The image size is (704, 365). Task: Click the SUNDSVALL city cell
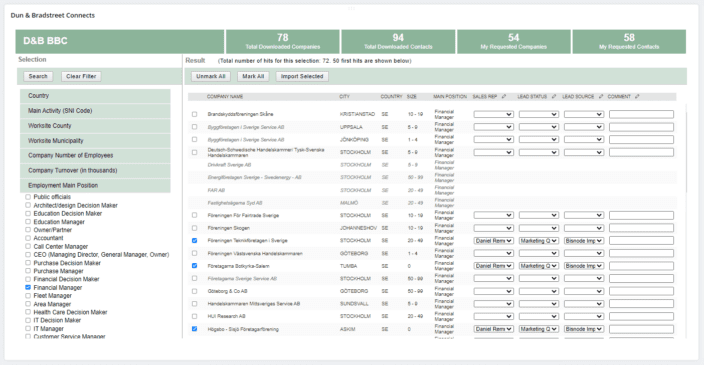pos(354,304)
